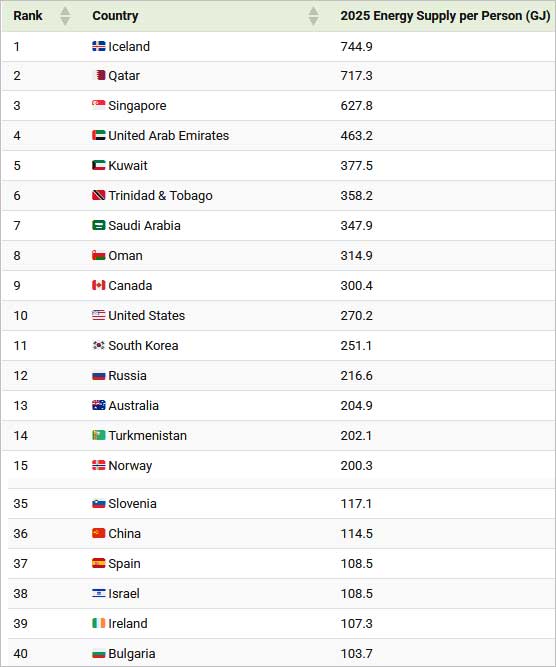This screenshot has height=667, width=556.
Task: Sort table by Country column arrows
Action: coord(314,16)
